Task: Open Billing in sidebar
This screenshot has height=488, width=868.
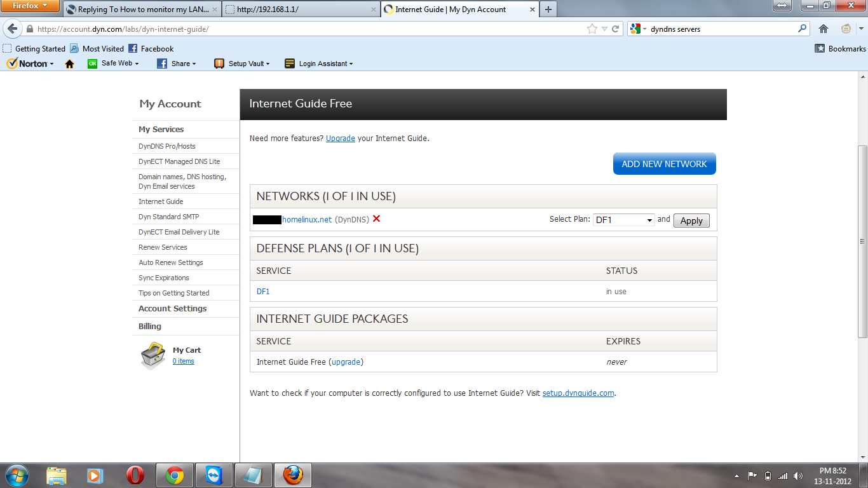Action: tap(150, 326)
